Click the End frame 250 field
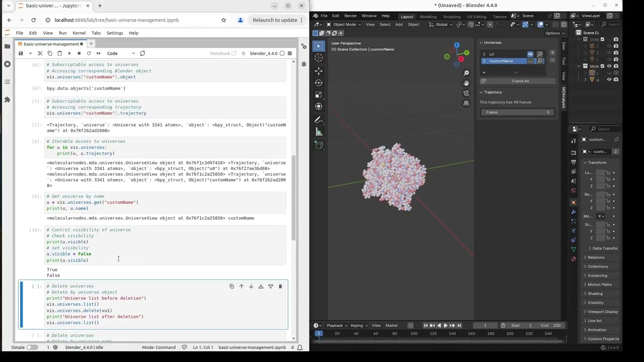 click(550, 325)
